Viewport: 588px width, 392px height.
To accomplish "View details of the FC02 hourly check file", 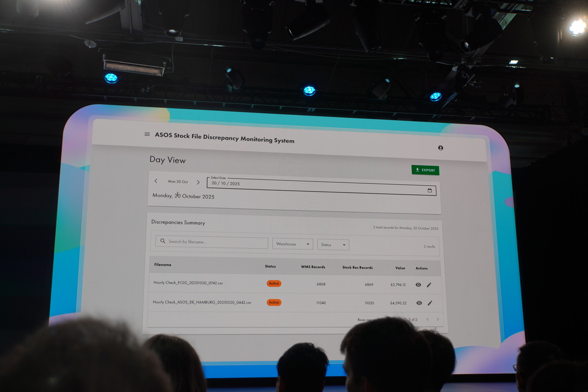I will point(418,285).
